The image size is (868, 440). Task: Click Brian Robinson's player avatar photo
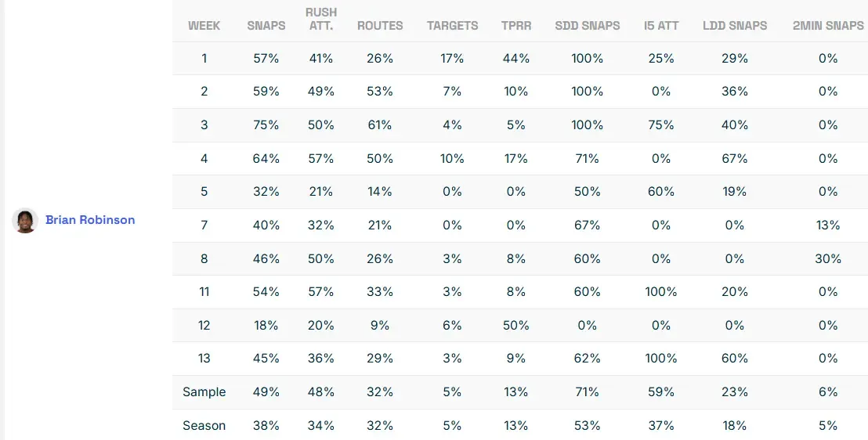25,221
